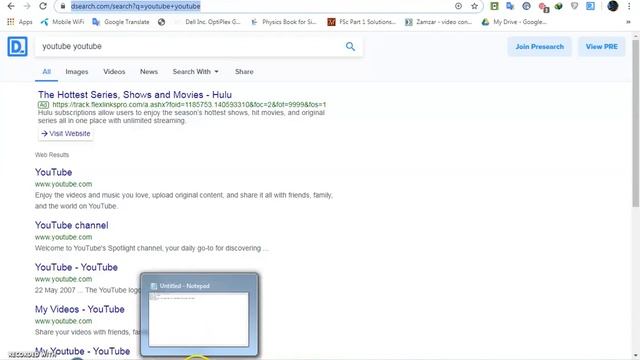Select the All results tab
640x360 pixels.
pos(47,72)
